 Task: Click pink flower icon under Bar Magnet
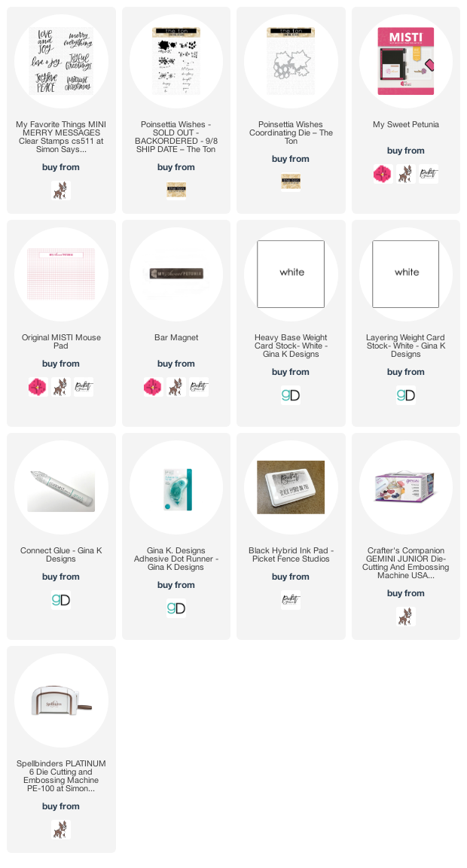click(x=154, y=387)
